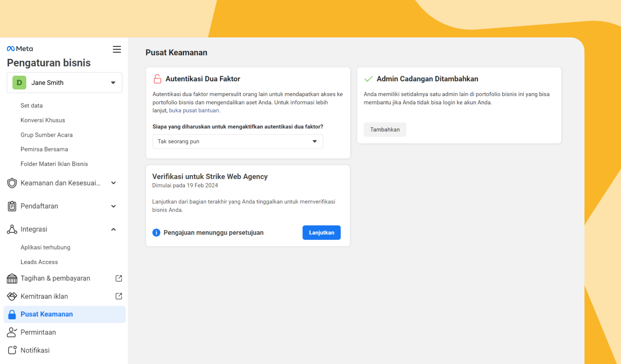Click the Lanjutkan button
621x364 pixels.
pyautogui.click(x=321, y=233)
